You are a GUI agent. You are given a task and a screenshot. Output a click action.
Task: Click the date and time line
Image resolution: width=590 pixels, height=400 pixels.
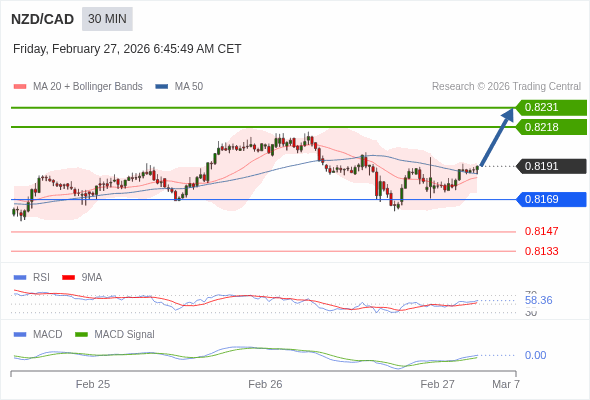[x=127, y=49]
